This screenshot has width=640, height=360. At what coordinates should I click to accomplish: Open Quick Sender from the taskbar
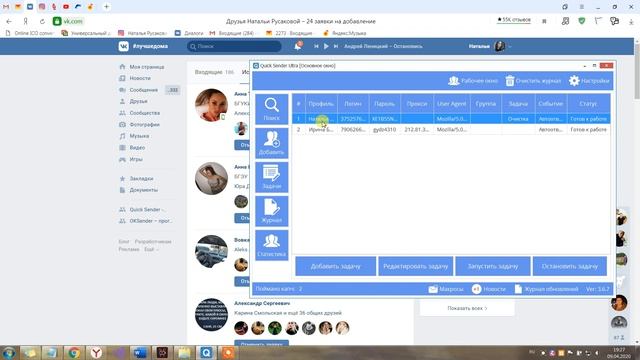tap(206, 353)
